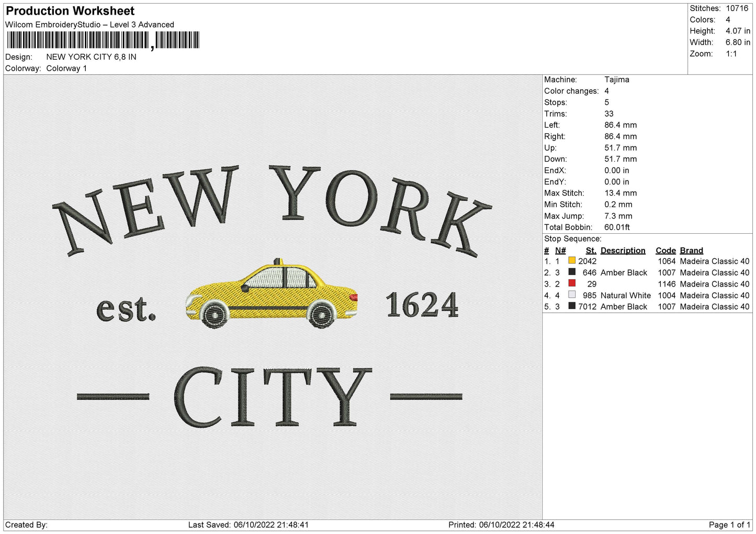
Task: Click 'Natural White' description
Action: 625,296
